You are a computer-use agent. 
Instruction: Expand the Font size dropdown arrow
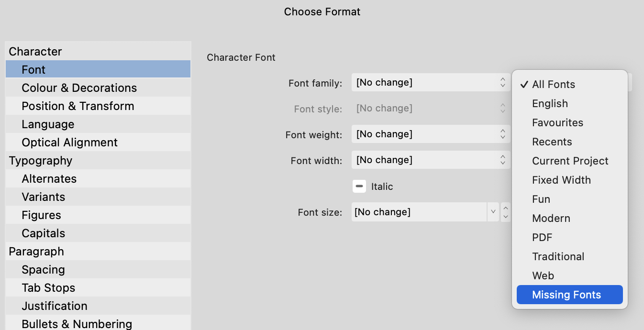[x=493, y=212]
